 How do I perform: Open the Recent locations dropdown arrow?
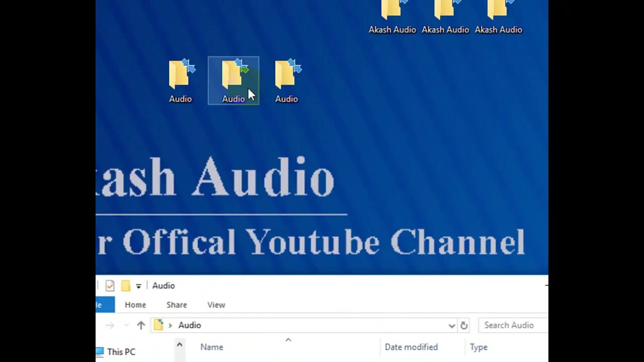(127, 325)
